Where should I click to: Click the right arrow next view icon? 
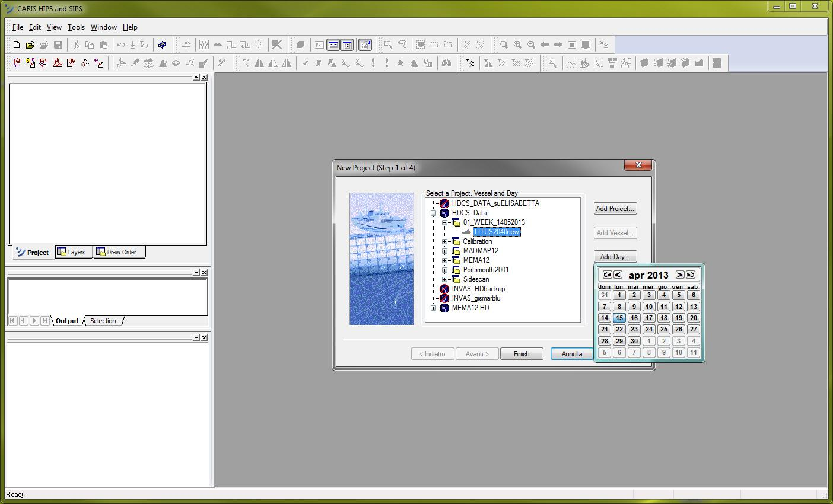click(x=558, y=44)
